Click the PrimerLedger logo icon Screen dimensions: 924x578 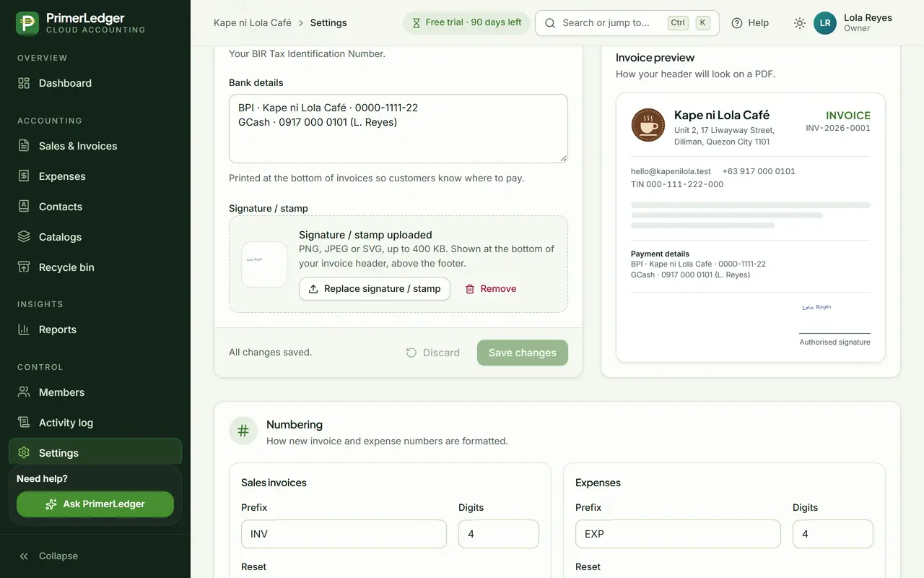[27, 23]
